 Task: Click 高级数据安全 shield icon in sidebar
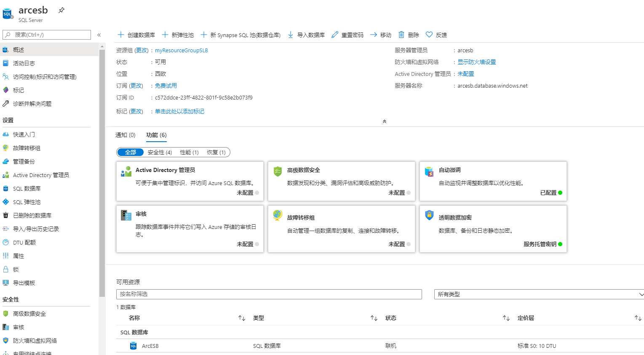tap(5, 314)
